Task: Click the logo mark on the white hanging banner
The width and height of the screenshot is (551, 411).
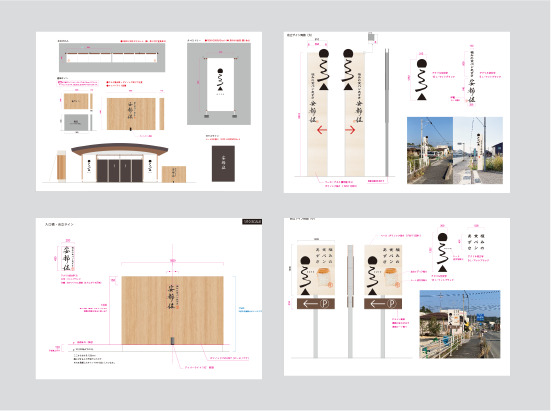Action: (x=220, y=80)
